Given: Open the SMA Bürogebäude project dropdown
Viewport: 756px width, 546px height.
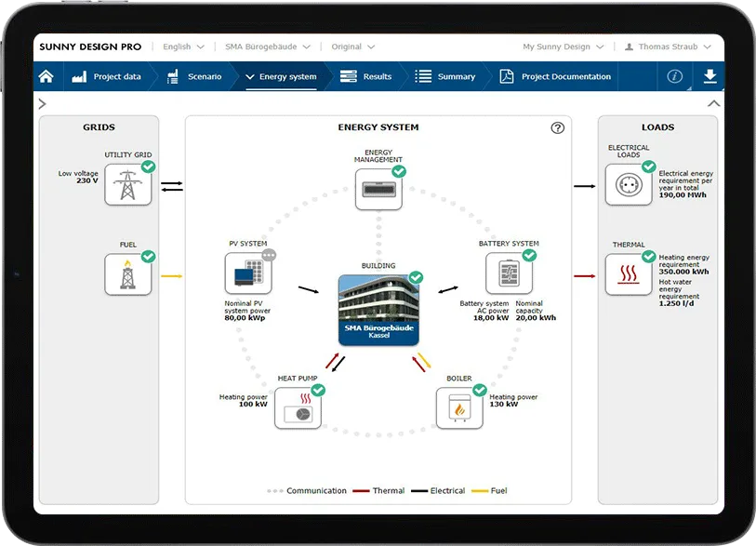Looking at the screenshot, I should [x=267, y=47].
